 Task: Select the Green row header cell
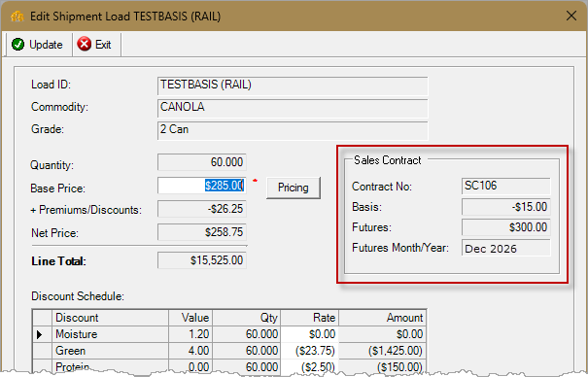pyautogui.click(x=42, y=351)
